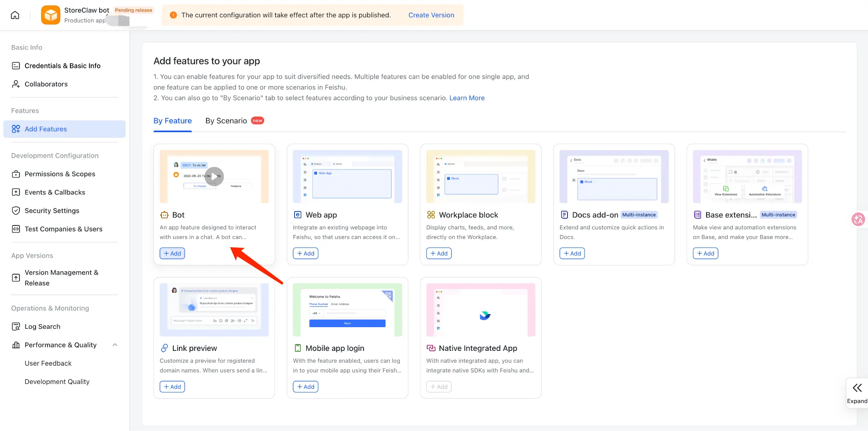The width and height of the screenshot is (868, 431).
Task: Click the Events & Callbacks icon
Action: tap(16, 192)
